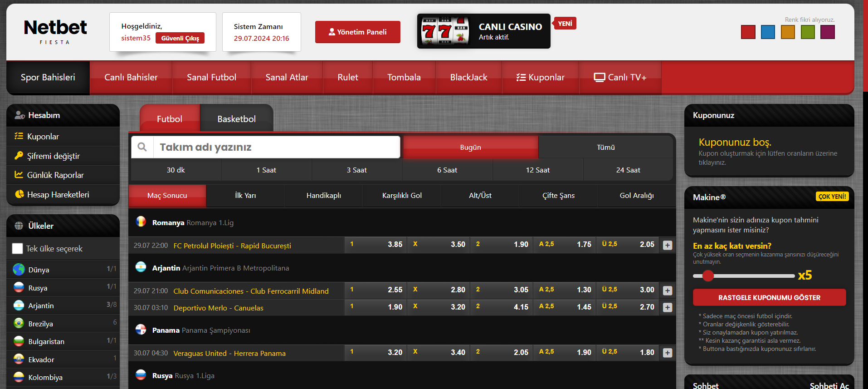This screenshot has width=868, height=389.
Task: Click the YENİ badge next to casino
Action: [x=565, y=23]
